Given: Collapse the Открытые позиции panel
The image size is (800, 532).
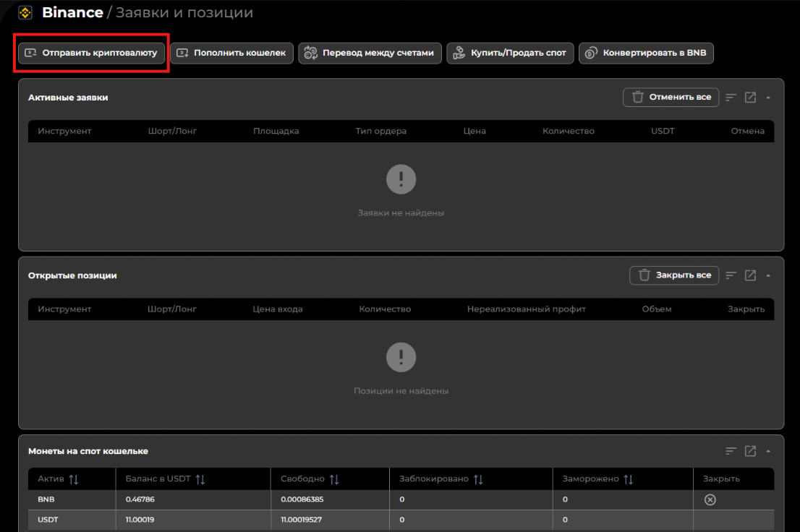Looking at the screenshot, I should (x=768, y=275).
